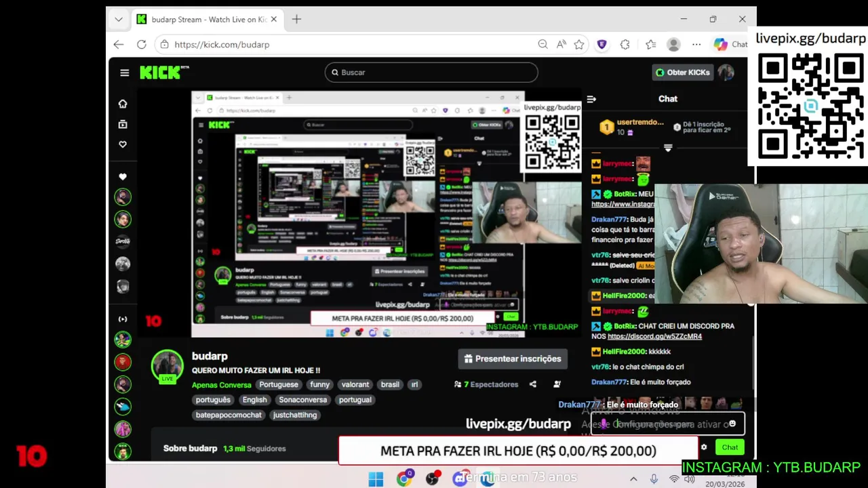Screen dimensions: 868x488
Task: Click the browser address bar URL
Action: tap(222, 44)
